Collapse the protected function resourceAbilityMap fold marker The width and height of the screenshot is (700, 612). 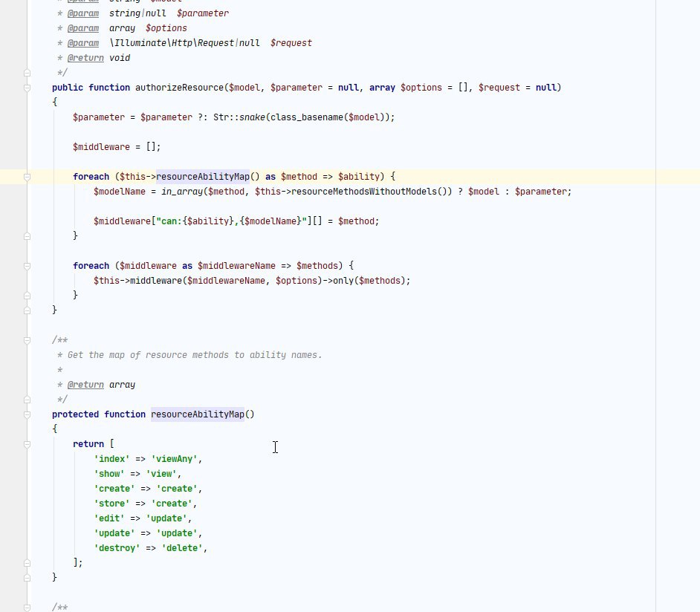click(x=27, y=415)
